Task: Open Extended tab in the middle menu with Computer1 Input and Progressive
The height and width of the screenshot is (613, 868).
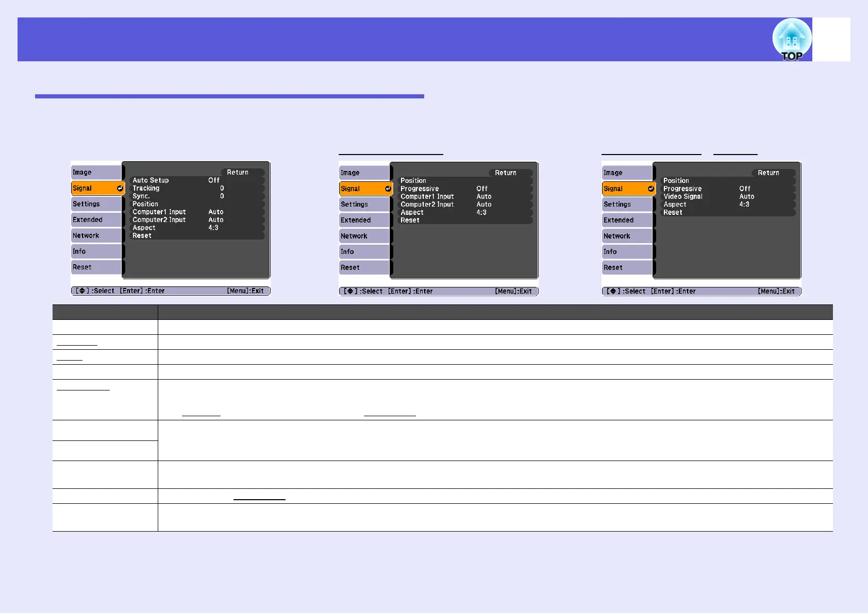Action: pos(364,220)
